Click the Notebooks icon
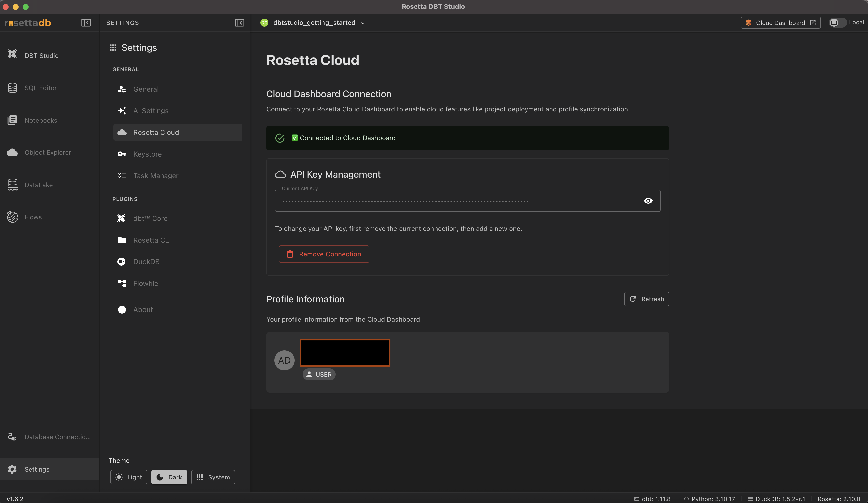Viewport: 868px width, 503px height. coord(12,120)
